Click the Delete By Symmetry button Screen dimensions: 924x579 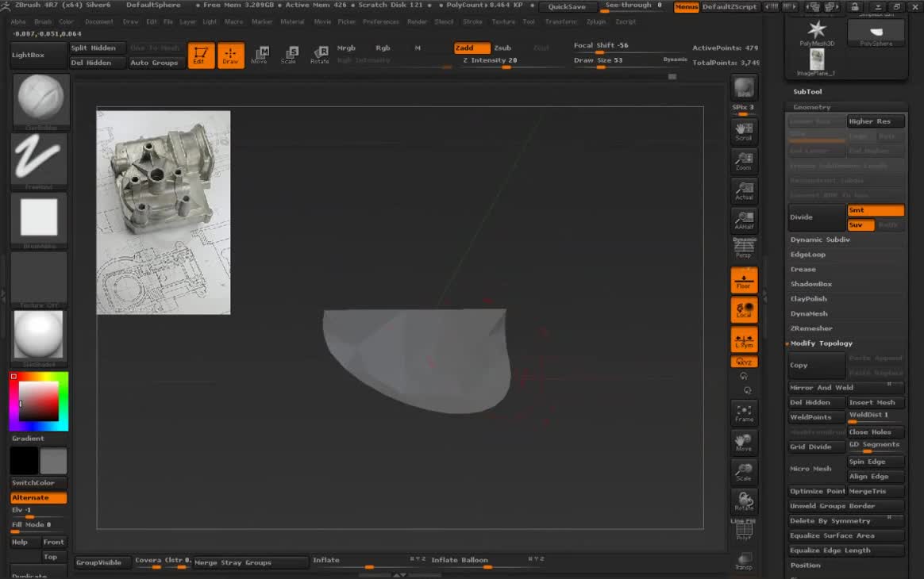pyautogui.click(x=845, y=520)
